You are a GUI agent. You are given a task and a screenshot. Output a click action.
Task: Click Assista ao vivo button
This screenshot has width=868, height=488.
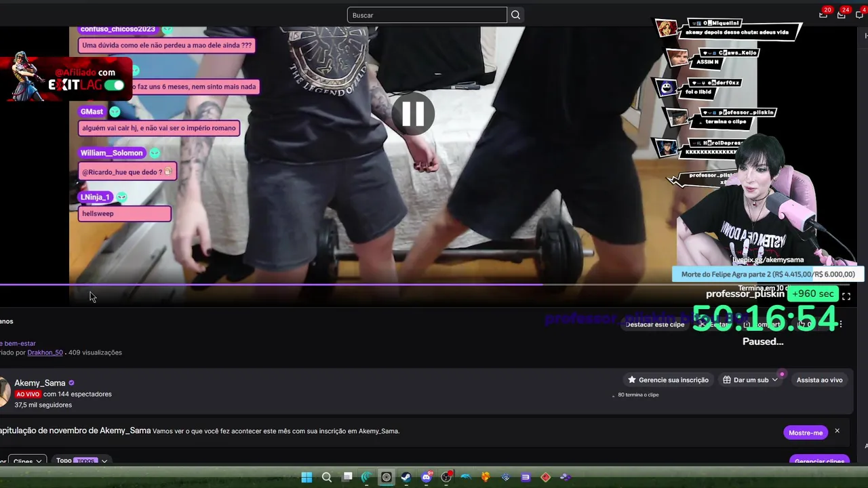point(819,380)
